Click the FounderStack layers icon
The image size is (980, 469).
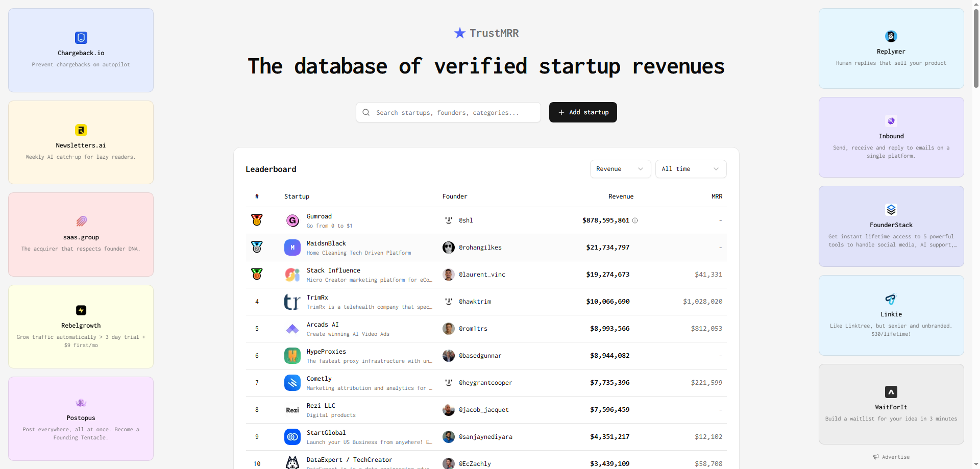891,209
